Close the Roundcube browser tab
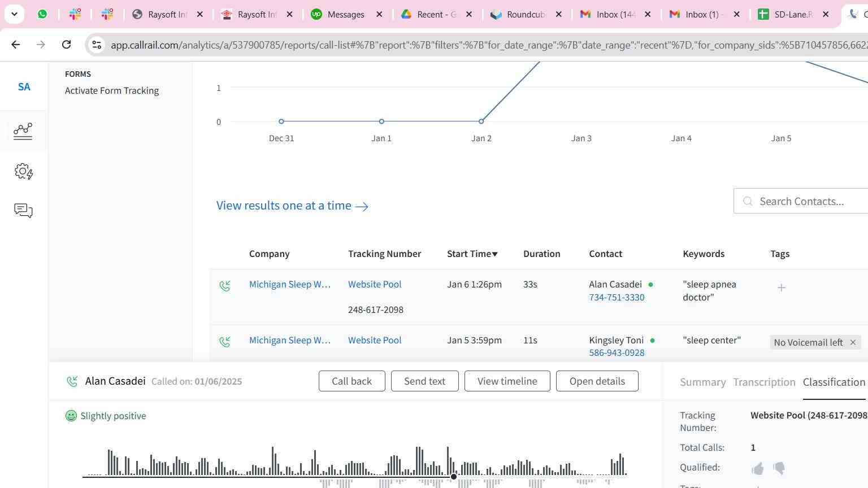This screenshot has height=488, width=868. pos(558,14)
